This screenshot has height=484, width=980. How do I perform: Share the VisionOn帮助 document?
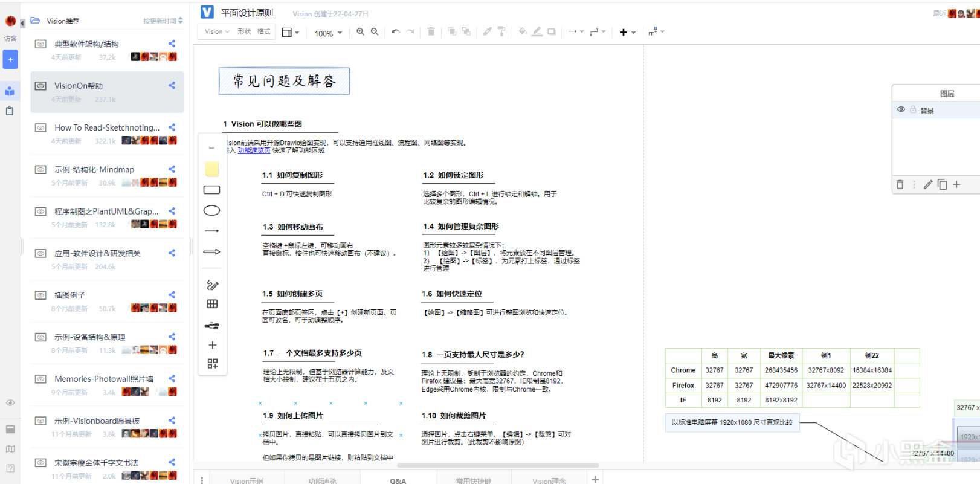[x=172, y=86]
